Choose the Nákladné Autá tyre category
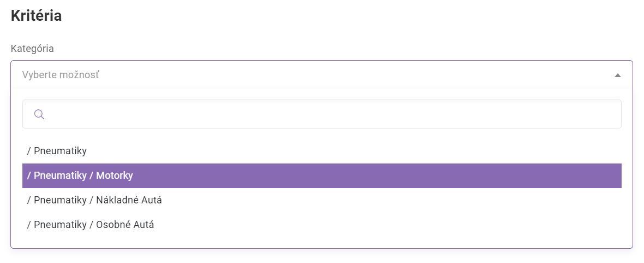 coord(94,200)
